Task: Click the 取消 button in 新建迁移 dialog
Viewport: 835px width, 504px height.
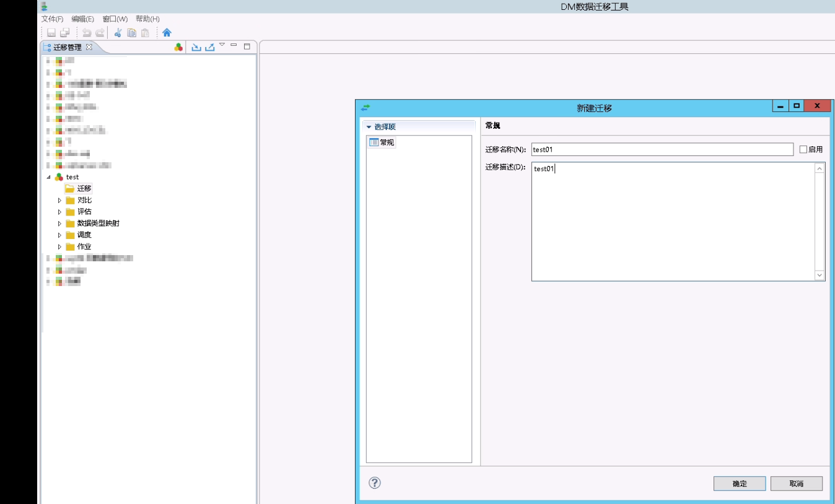Action: (x=797, y=484)
